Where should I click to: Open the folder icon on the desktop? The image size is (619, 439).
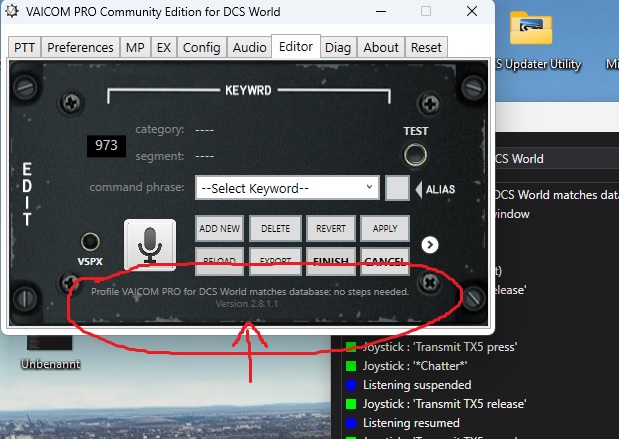(x=531, y=28)
